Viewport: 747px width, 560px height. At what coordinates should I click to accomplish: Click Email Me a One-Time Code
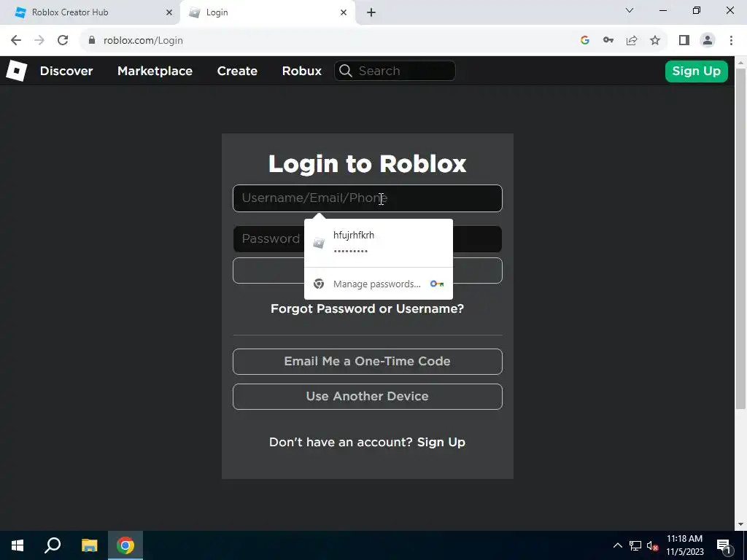(368, 362)
